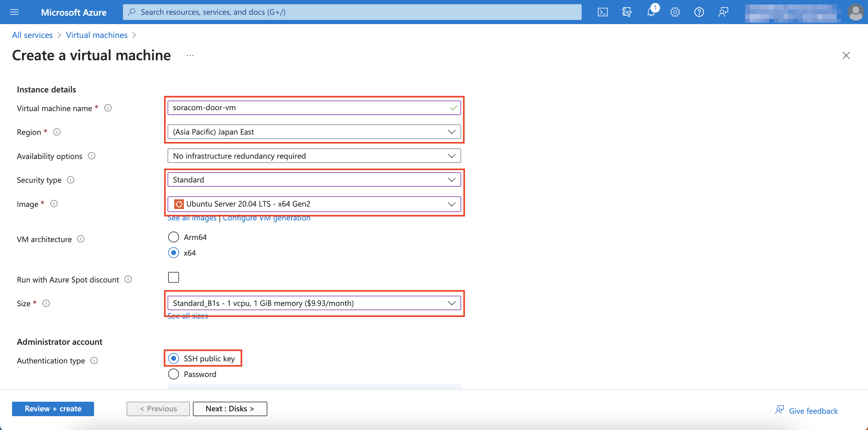Screen dimensions: 868x430
Task: Open the directory filter icon
Action: point(627,12)
